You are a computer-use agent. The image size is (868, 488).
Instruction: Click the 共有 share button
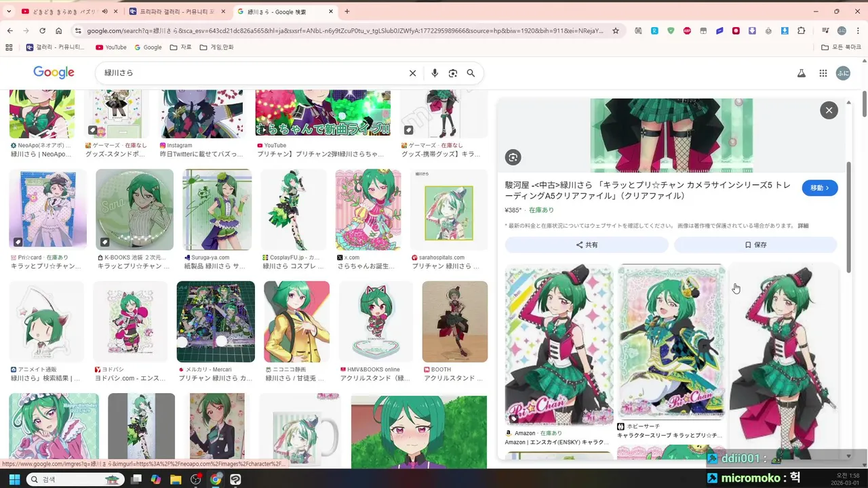[x=587, y=245]
